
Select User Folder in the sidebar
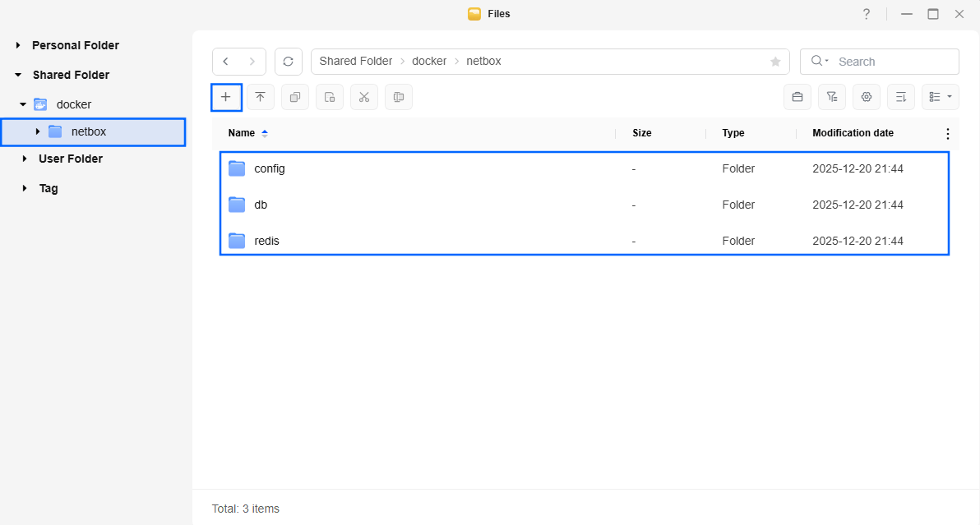click(x=70, y=159)
